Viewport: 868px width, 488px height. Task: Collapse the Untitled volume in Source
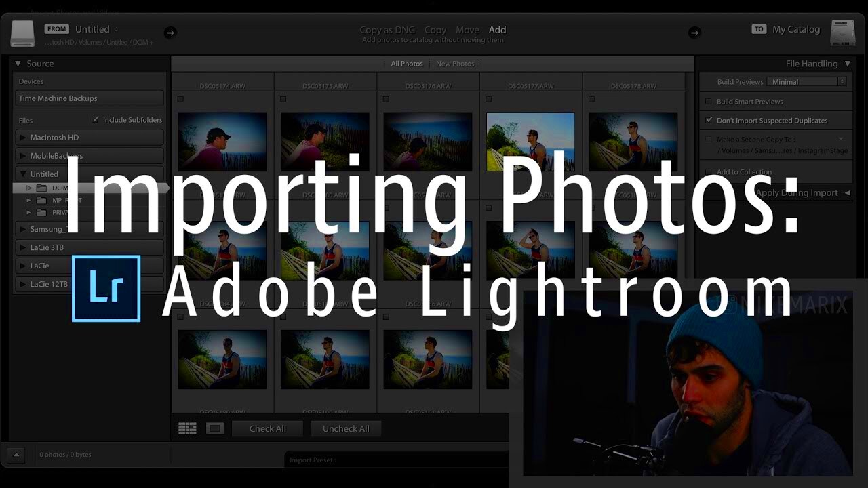pos(23,174)
